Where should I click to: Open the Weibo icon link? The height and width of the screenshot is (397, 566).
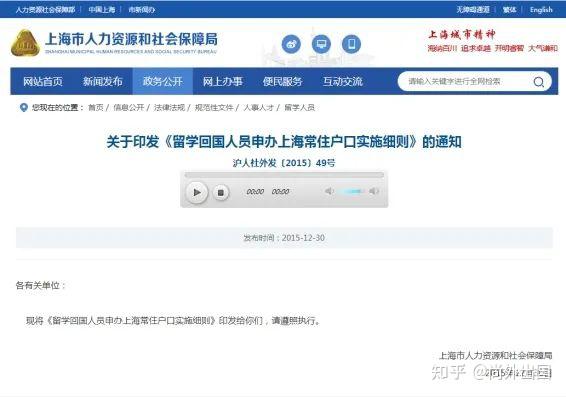click(x=291, y=44)
